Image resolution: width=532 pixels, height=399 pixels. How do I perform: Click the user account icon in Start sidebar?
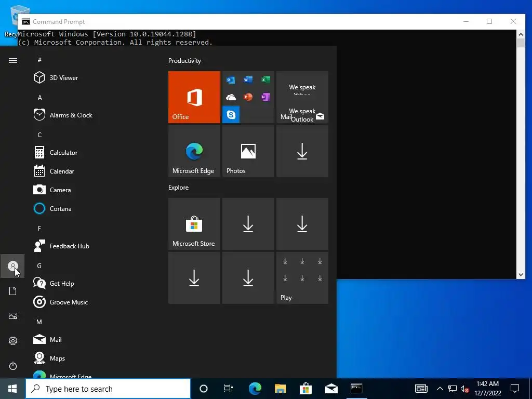pyautogui.click(x=12, y=266)
